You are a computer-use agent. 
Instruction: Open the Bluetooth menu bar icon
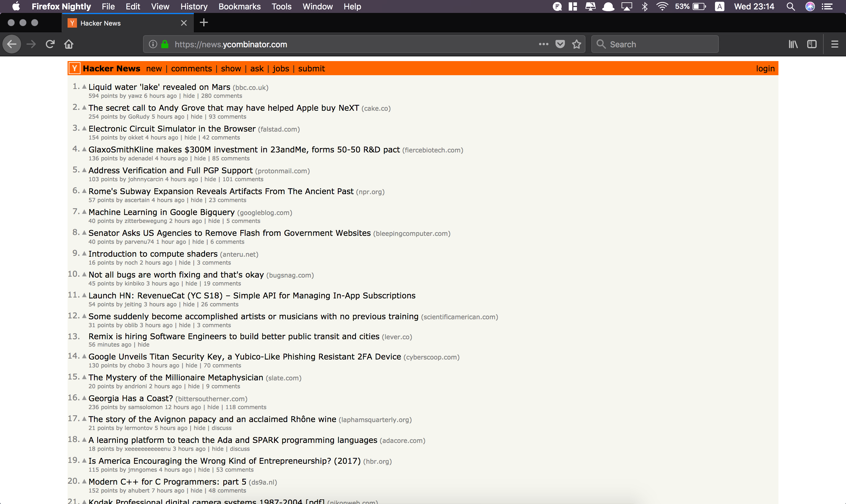point(644,6)
